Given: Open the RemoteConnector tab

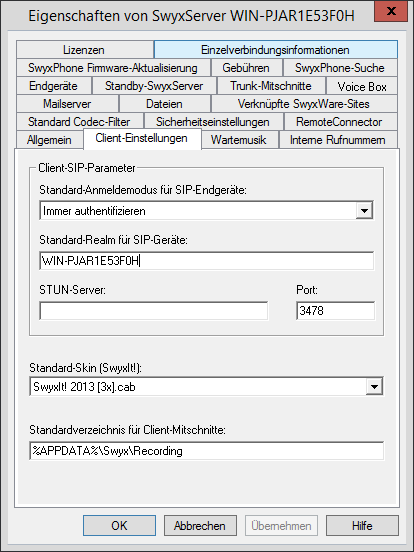Looking at the screenshot, I should (340, 122).
